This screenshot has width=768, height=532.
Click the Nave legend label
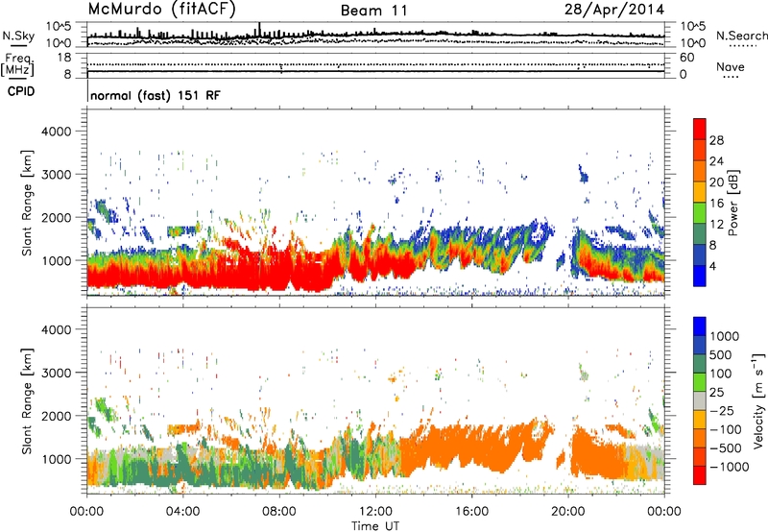point(731,66)
